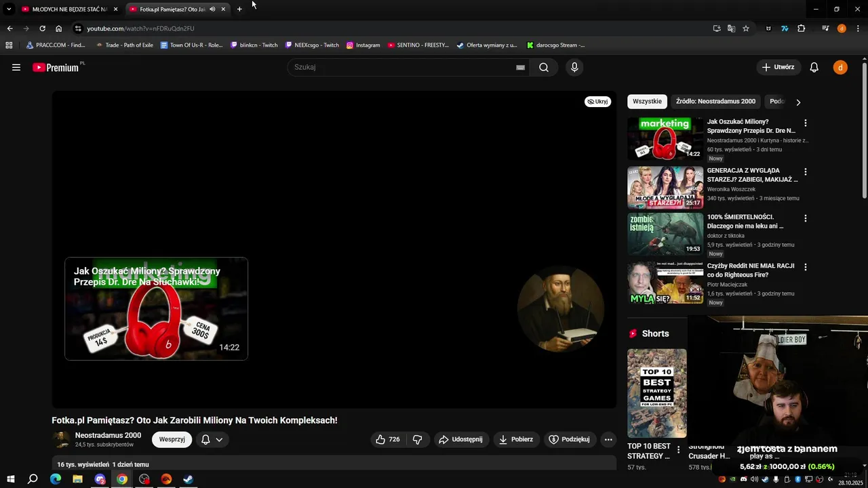Reload the page in Chrome
The image size is (868, 488).
(42, 28)
